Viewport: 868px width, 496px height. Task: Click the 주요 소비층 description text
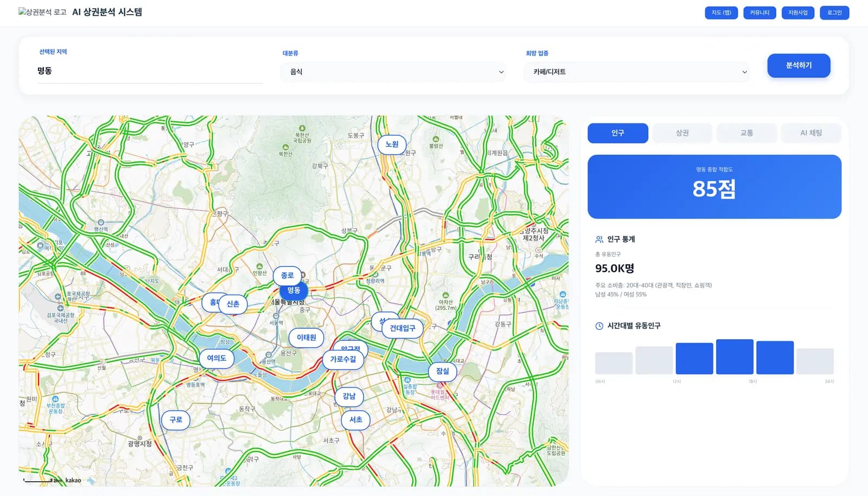pos(653,285)
